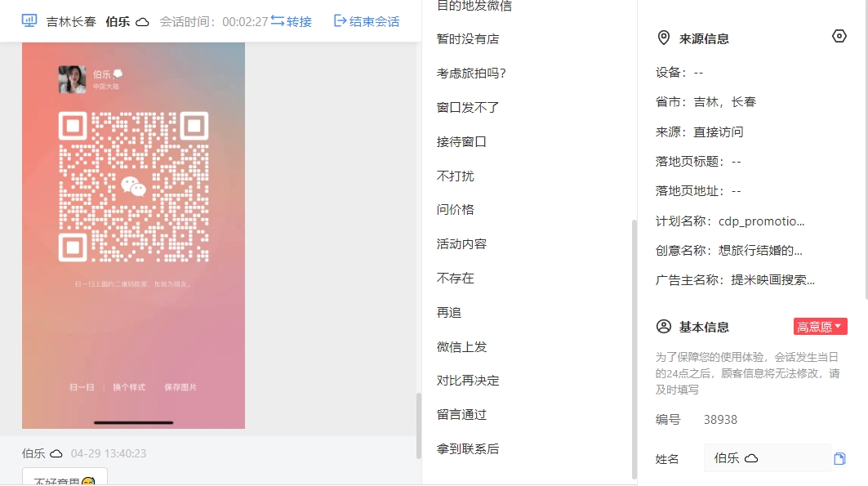Select the quick reply 留言通过

pyautogui.click(x=461, y=415)
